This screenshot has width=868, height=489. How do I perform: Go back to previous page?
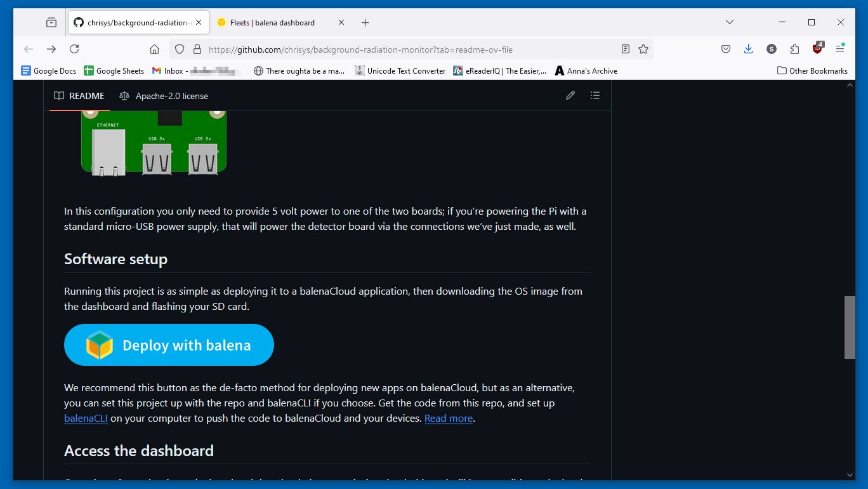pyautogui.click(x=29, y=49)
